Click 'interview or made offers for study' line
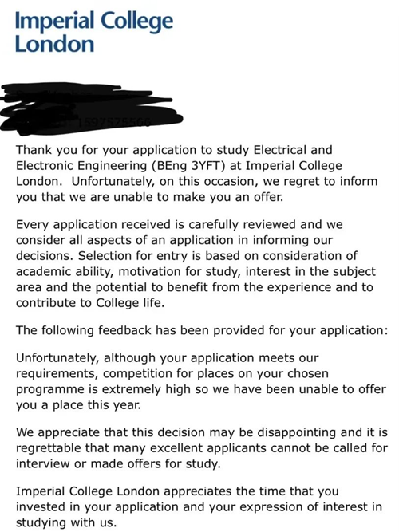The image size is (399, 532). (118, 463)
